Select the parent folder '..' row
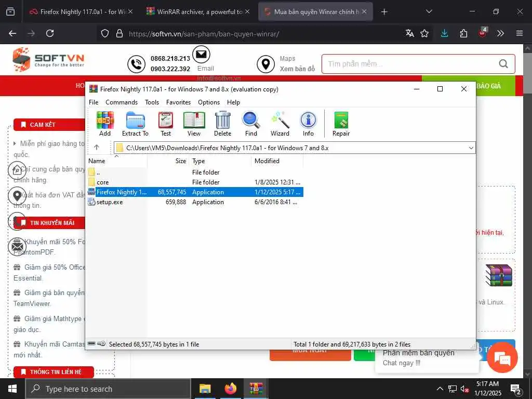532x399 pixels. [195, 172]
